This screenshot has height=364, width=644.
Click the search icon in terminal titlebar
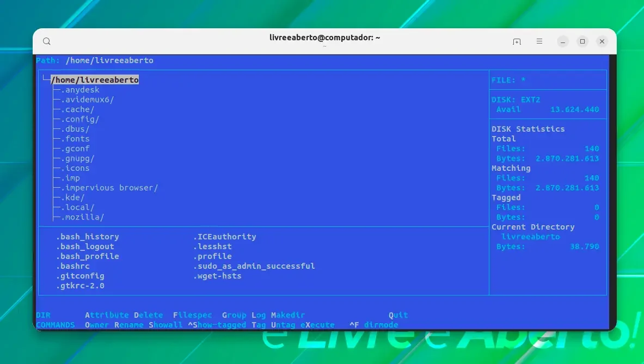tap(47, 41)
